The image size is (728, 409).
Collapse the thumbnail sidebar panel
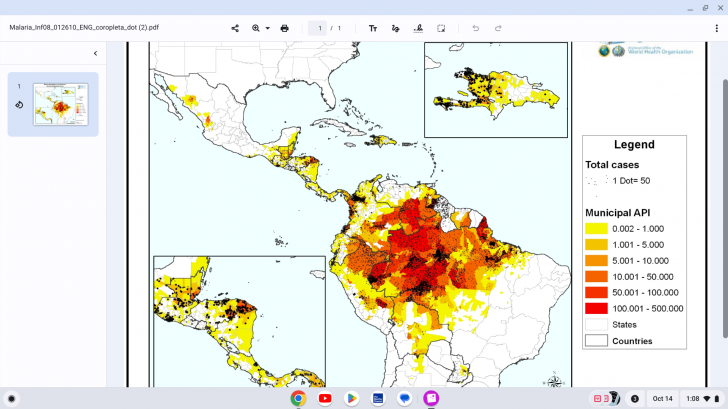95,53
